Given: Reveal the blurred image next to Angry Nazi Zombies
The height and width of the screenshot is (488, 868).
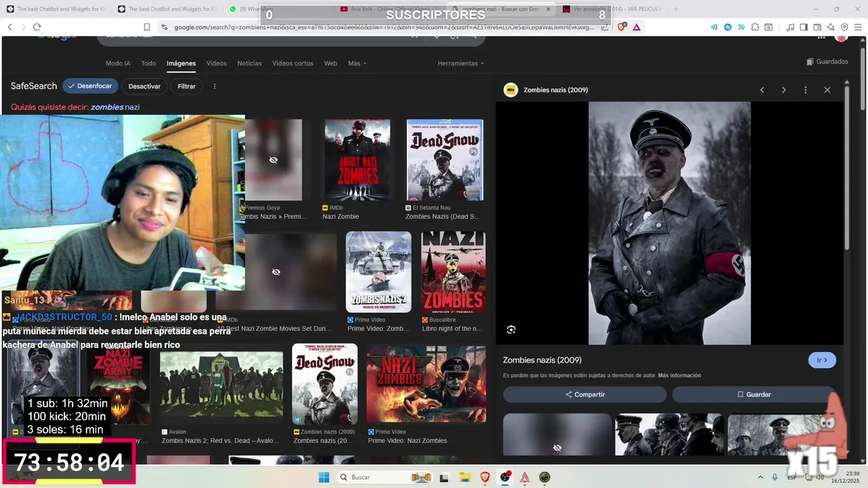Looking at the screenshot, I should coord(273,160).
